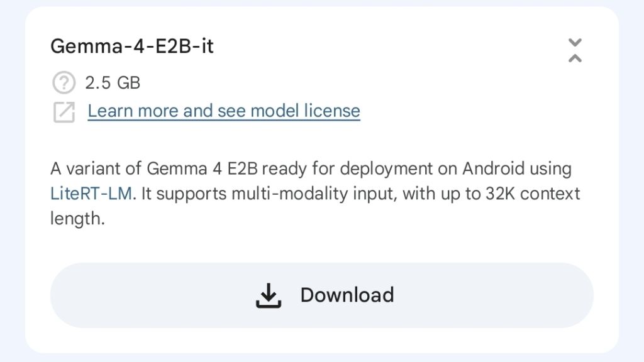Image resolution: width=644 pixels, height=362 pixels.
Task: Click the 2.5 GB size label
Action: pyautogui.click(x=113, y=83)
